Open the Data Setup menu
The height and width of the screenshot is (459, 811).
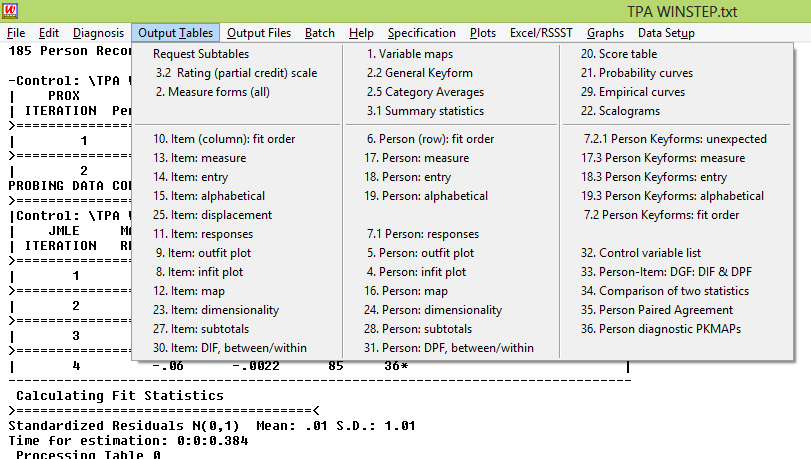tap(665, 33)
